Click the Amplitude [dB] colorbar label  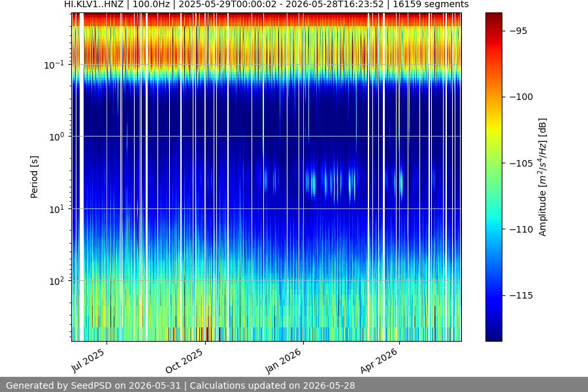(x=543, y=177)
